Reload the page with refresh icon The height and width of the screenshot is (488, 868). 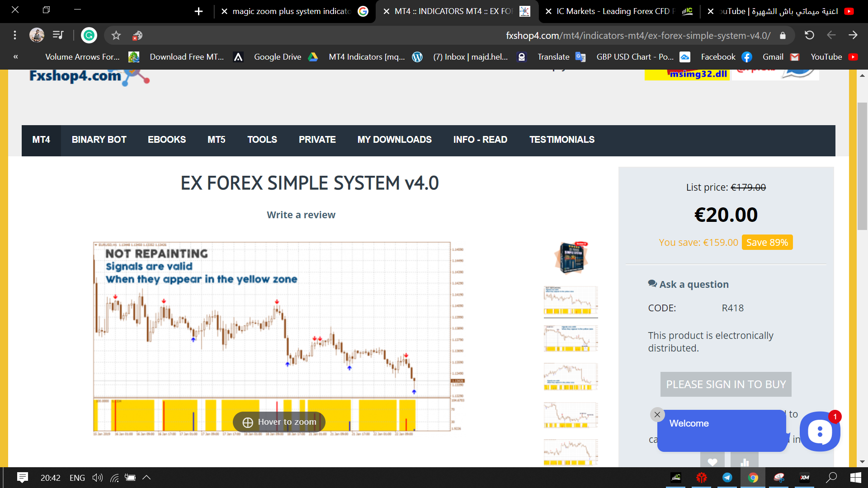tap(809, 35)
